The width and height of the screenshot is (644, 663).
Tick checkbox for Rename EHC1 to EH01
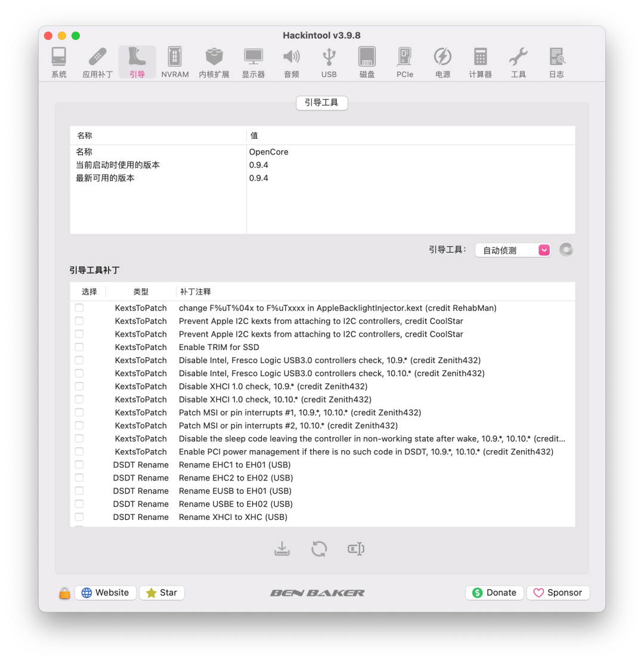coord(79,464)
